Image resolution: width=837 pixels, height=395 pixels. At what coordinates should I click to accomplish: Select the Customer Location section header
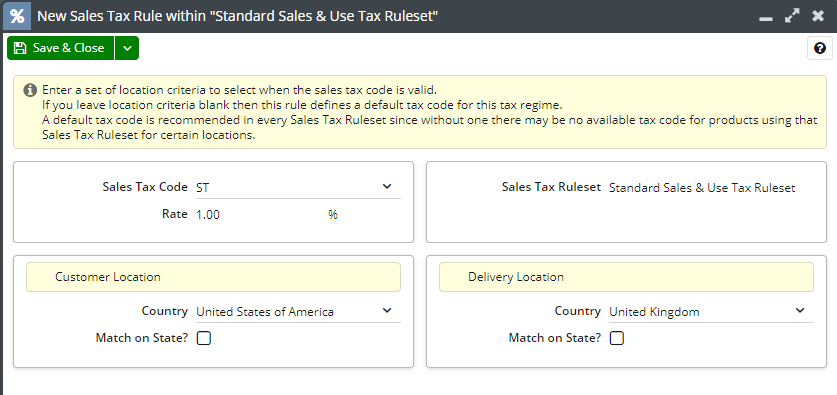click(x=214, y=277)
